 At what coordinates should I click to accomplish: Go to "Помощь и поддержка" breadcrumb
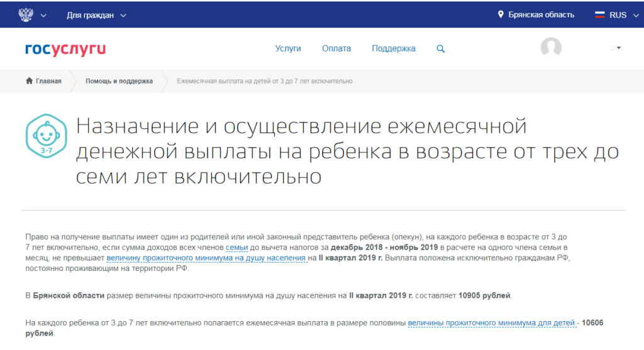119,81
